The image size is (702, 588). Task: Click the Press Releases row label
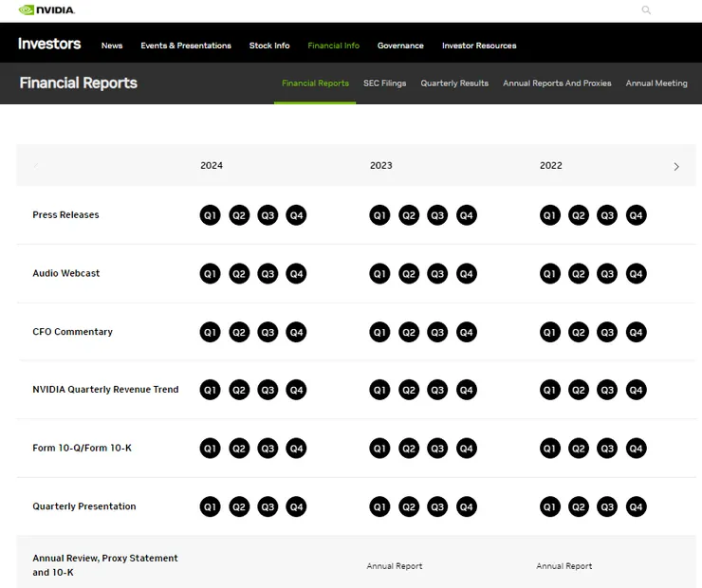65,214
